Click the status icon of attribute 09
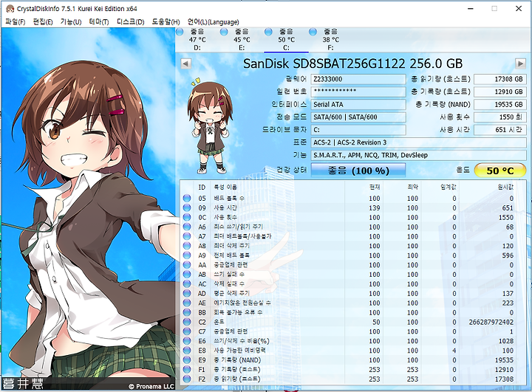The image size is (532, 392). [x=187, y=207]
